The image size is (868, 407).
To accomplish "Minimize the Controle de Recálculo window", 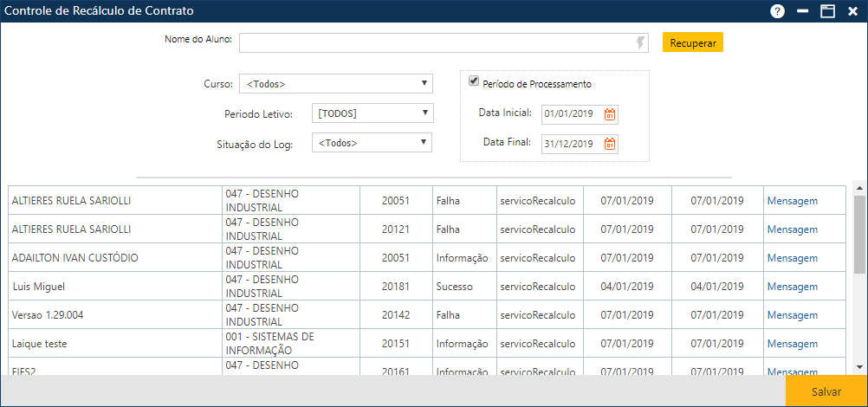I will click(802, 11).
